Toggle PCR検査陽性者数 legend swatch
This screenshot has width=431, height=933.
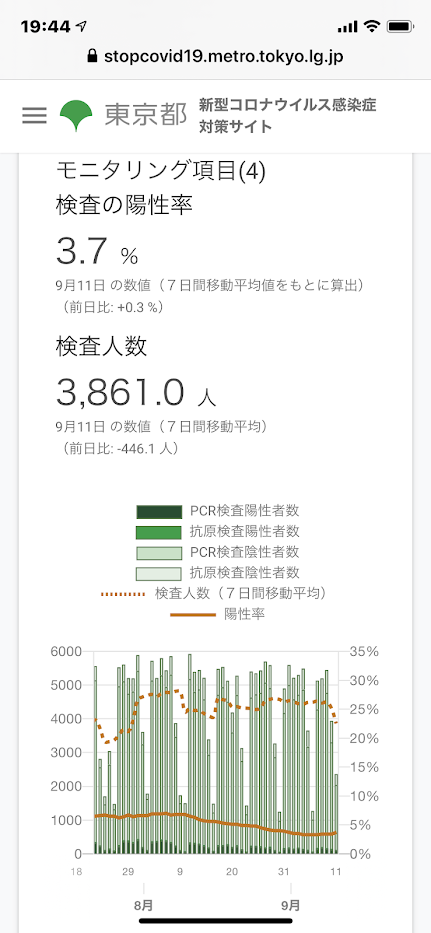coord(159,511)
